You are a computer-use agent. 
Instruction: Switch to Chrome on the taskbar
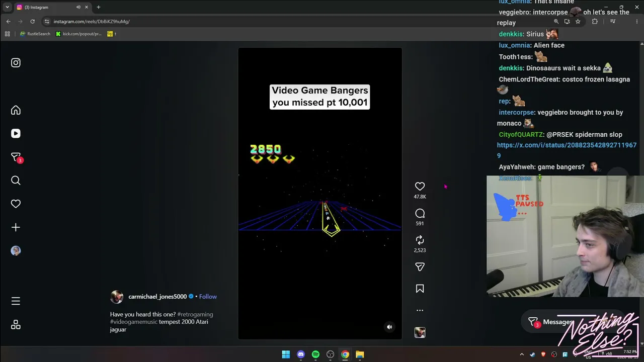pos(345,354)
